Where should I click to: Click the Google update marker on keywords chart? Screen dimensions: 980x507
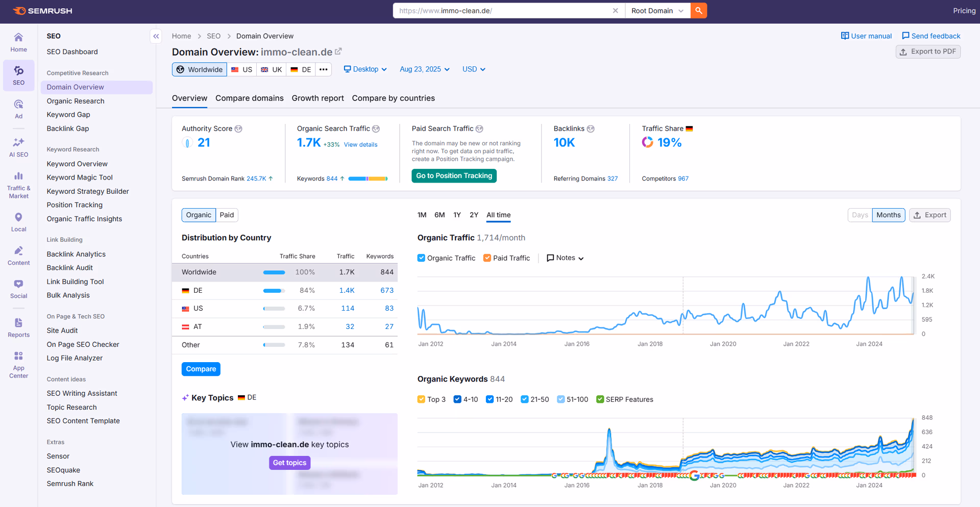point(694,475)
